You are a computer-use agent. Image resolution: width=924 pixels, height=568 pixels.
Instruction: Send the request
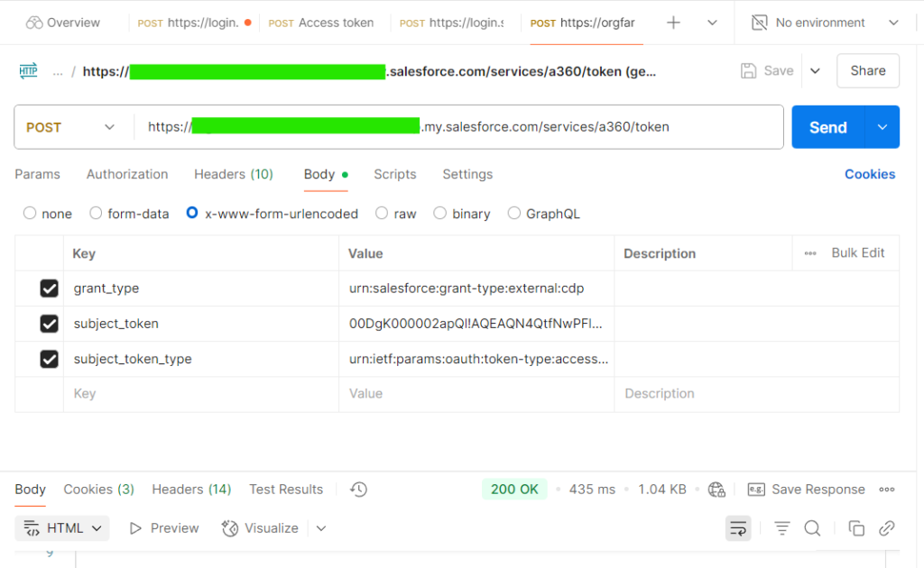828,127
